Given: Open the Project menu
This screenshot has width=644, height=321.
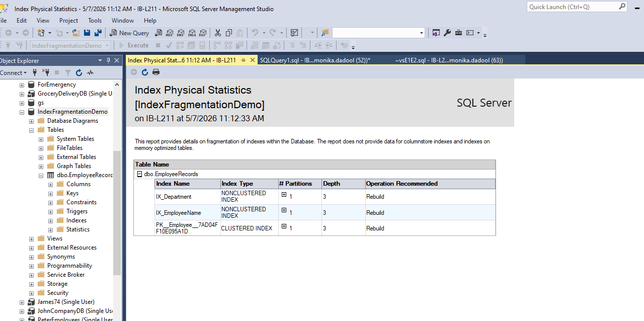Looking at the screenshot, I should 68,21.
